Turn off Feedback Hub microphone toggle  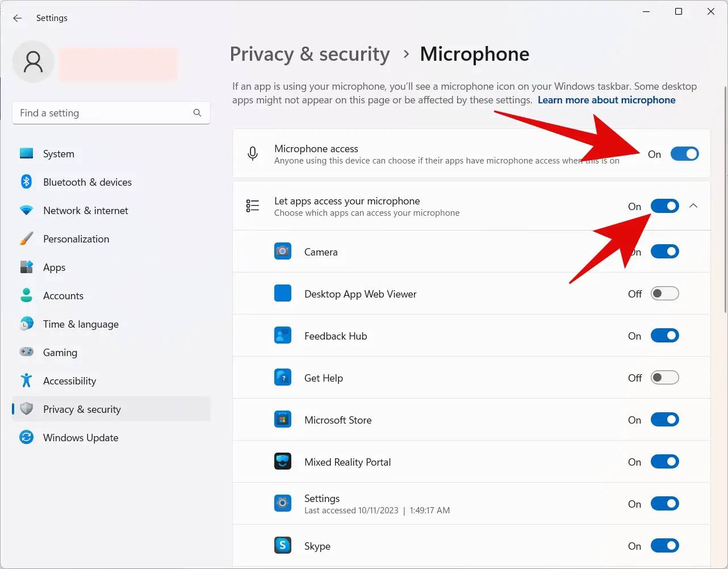665,336
